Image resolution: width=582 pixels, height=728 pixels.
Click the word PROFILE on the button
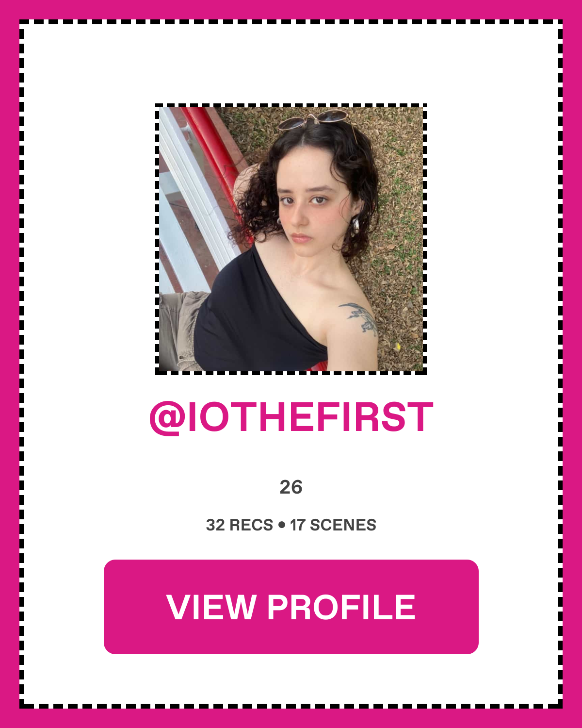click(341, 607)
